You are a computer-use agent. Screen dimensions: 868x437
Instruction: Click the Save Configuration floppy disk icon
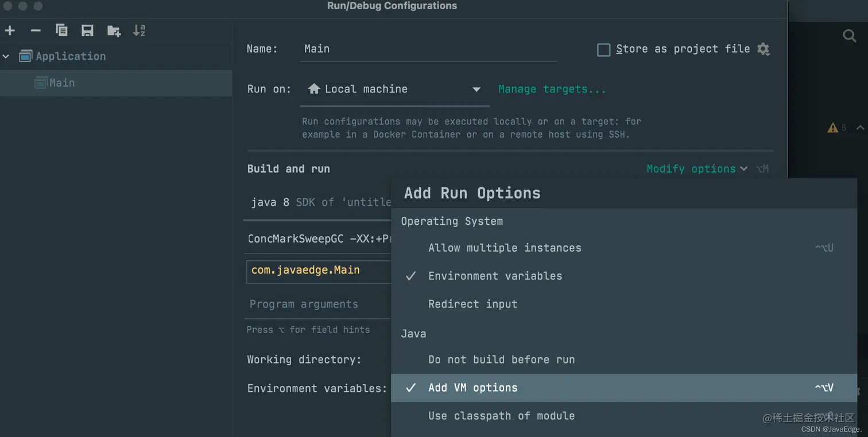click(x=87, y=30)
